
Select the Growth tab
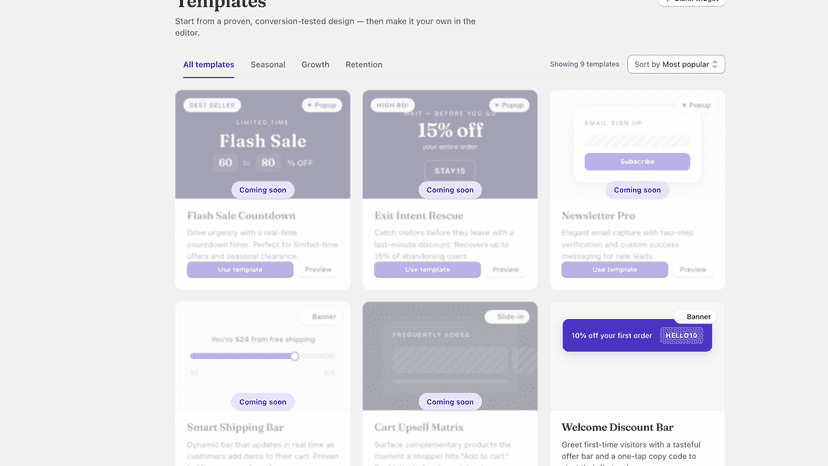click(315, 64)
